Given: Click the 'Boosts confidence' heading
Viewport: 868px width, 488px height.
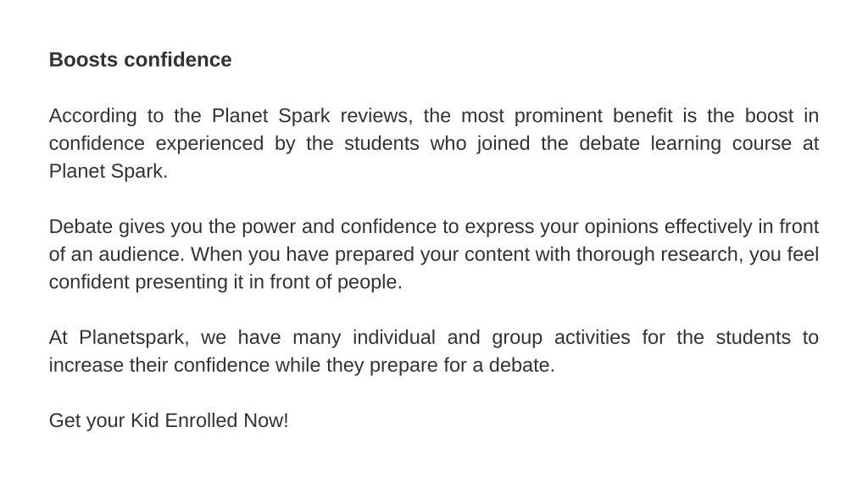Looking at the screenshot, I should [x=140, y=60].
